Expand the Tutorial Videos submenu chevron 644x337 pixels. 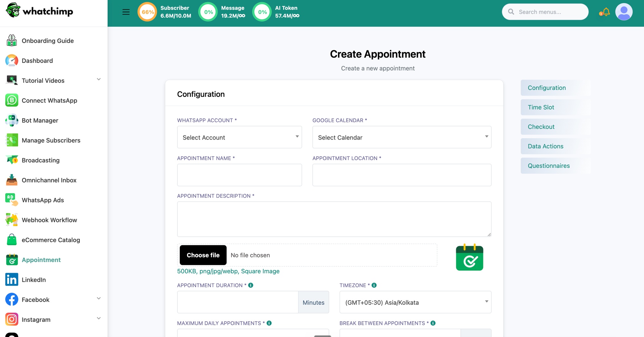coord(99,79)
